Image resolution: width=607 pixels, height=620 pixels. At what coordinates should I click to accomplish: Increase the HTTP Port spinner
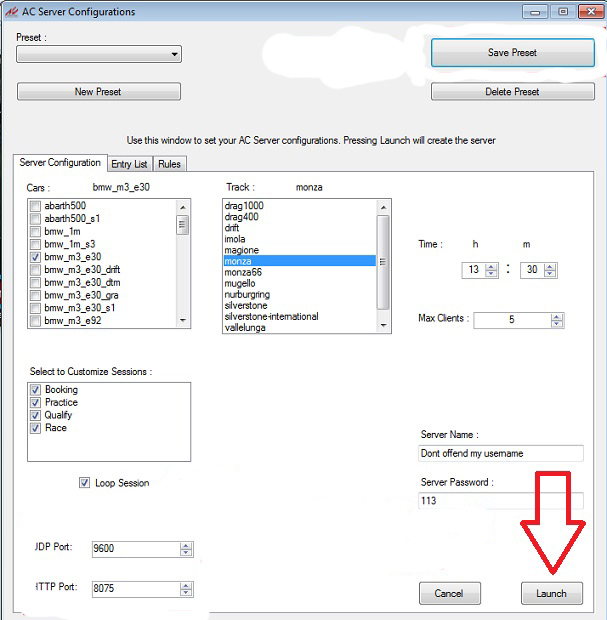pyautogui.click(x=186, y=584)
